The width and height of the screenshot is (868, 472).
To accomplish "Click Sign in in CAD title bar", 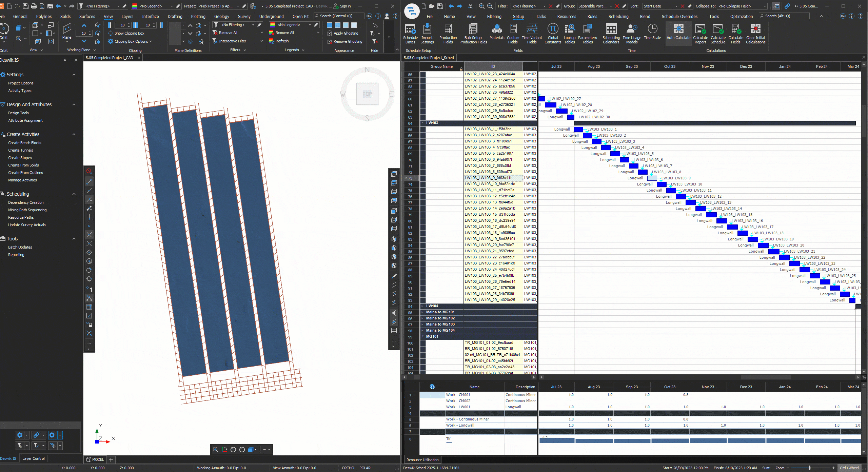I will [342, 6].
